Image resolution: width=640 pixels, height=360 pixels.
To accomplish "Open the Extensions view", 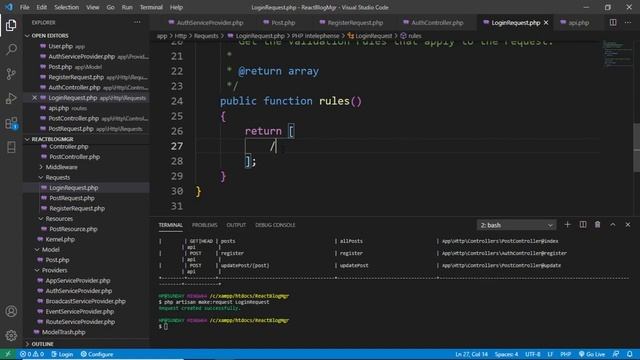I will (11, 123).
